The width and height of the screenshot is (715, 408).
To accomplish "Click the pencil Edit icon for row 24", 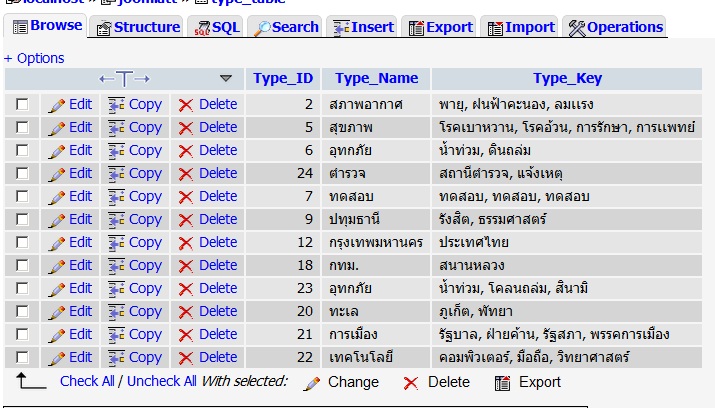I will [57, 174].
